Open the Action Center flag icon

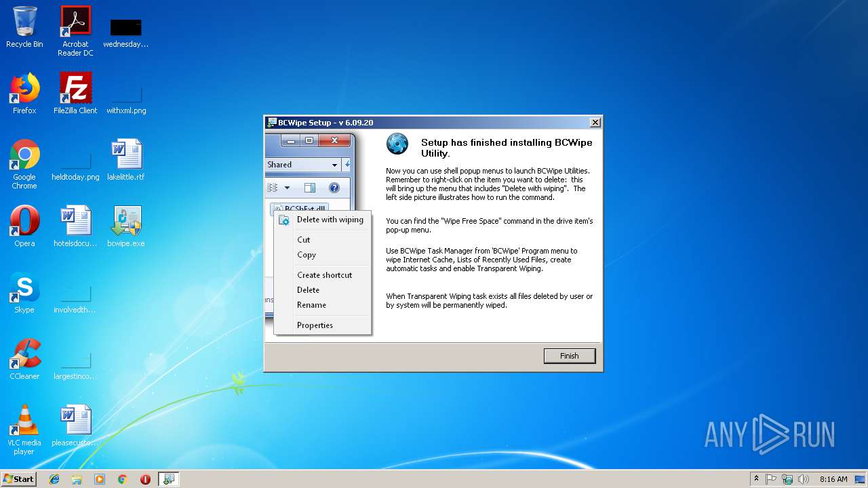[x=771, y=479]
